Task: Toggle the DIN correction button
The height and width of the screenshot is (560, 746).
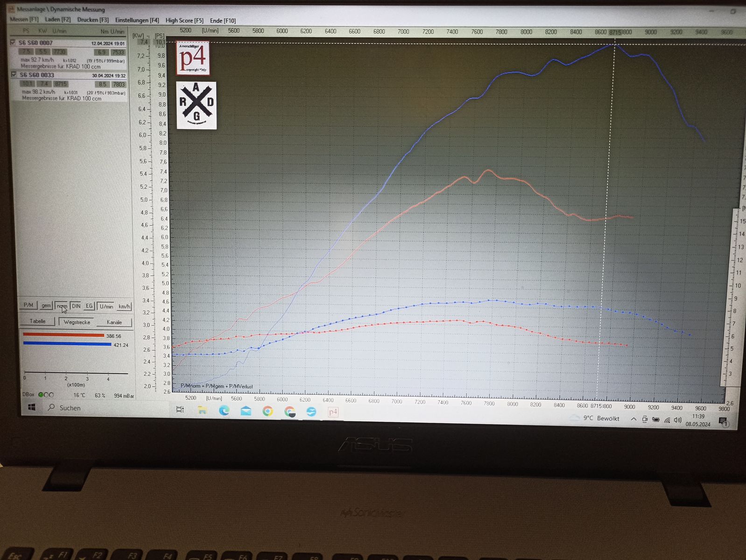Action: (x=76, y=306)
